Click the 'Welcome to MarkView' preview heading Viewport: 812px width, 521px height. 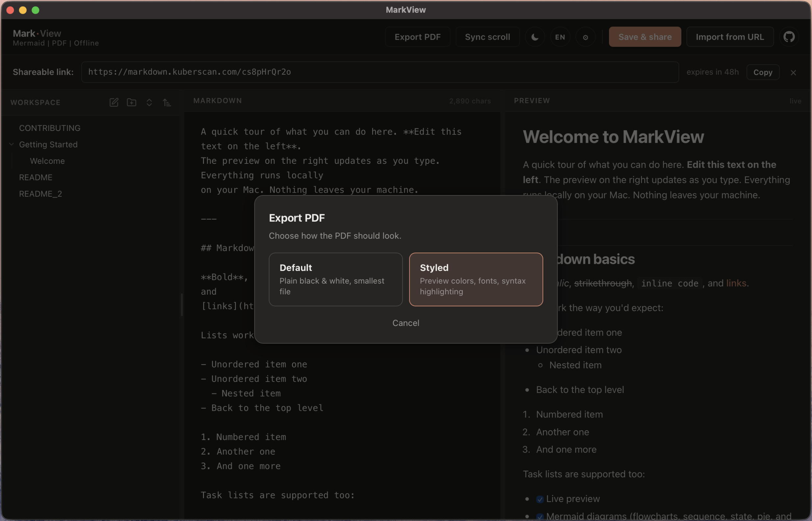[613, 137]
